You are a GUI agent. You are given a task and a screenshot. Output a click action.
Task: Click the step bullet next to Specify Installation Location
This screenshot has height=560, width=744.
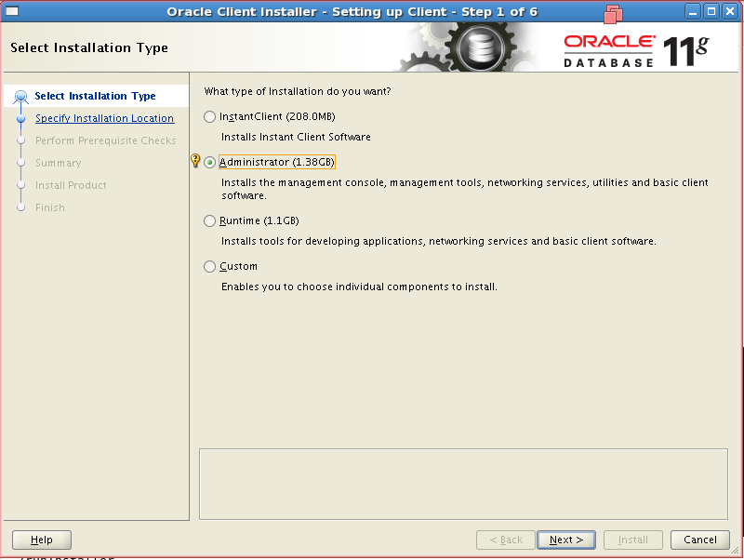tap(20, 119)
